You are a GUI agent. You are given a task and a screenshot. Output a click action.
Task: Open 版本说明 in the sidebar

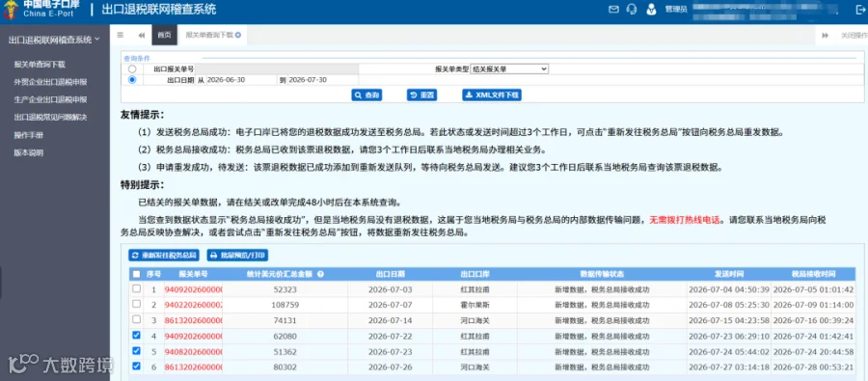[29, 152]
